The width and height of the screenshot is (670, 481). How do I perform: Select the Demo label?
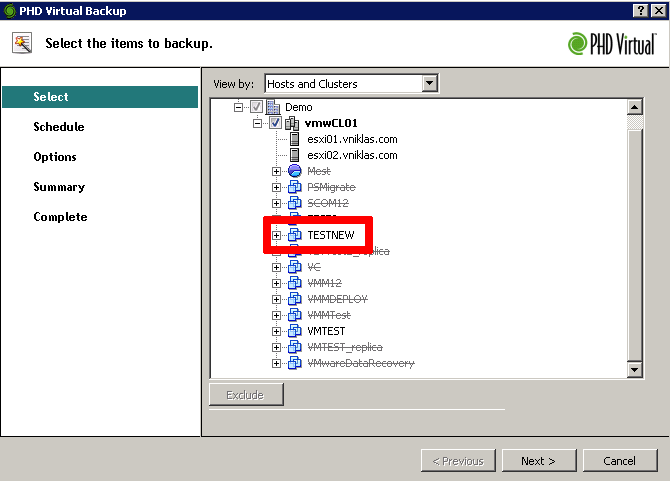(x=299, y=107)
